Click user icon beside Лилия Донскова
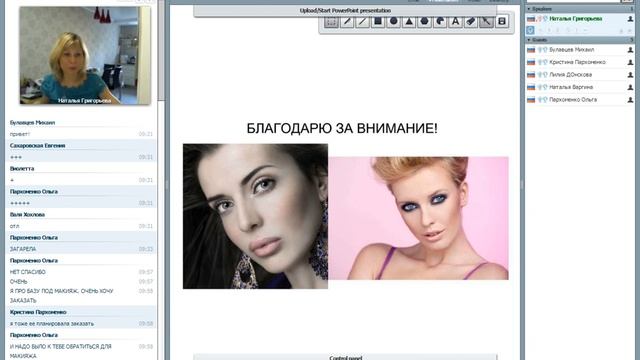This screenshot has width=640, height=360. coord(630,75)
